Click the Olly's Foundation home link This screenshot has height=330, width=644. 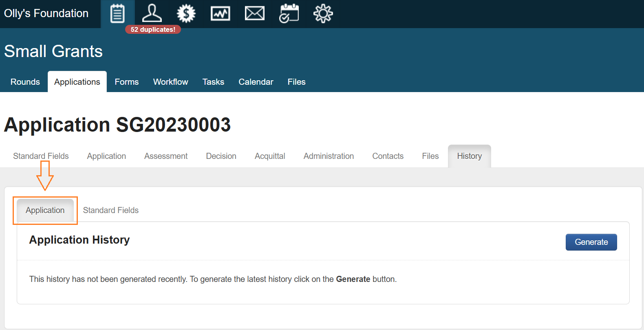click(46, 13)
